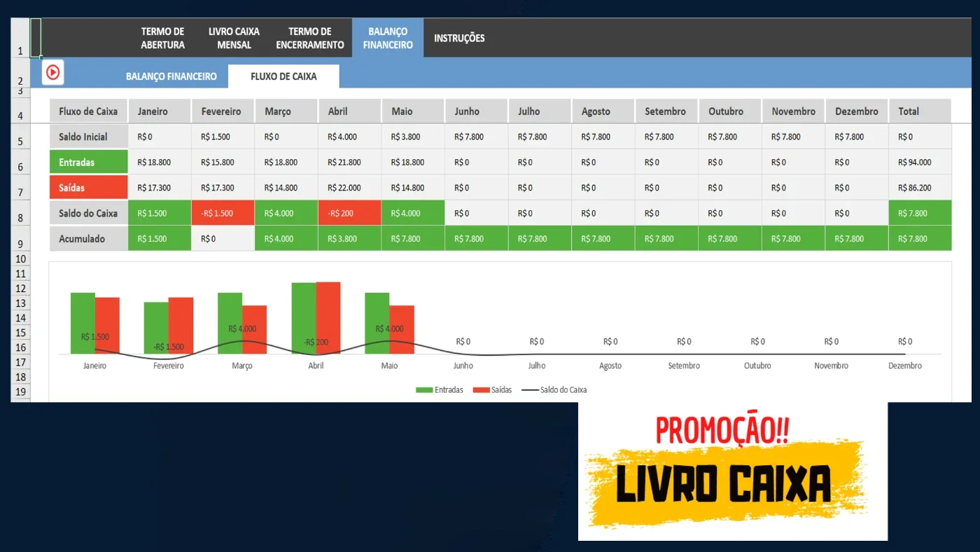The height and width of the screenshot is (552, 980).
Task: Click Abril Entradas cell R$ 21.800
Action: click(x=349, y=162)
